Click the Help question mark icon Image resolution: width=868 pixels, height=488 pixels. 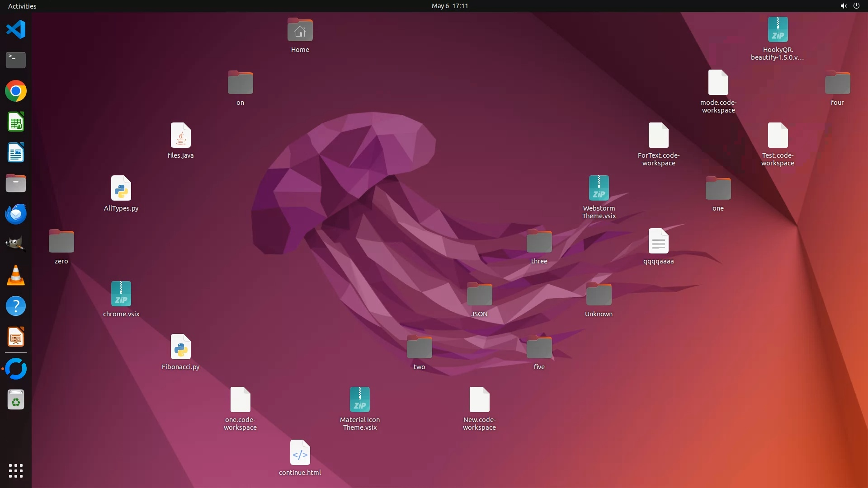pyautogui.click(x=16, y=306)
